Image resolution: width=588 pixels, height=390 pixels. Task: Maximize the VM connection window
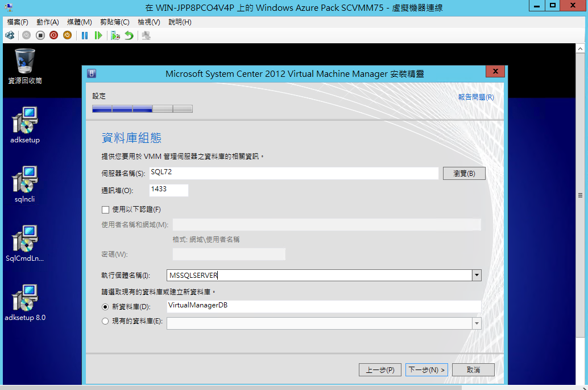click(553, 6)
